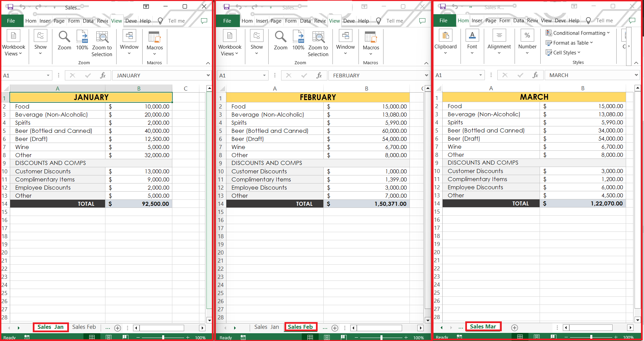
Task: Click Zoom to Selection in January window
Action: 102,44
